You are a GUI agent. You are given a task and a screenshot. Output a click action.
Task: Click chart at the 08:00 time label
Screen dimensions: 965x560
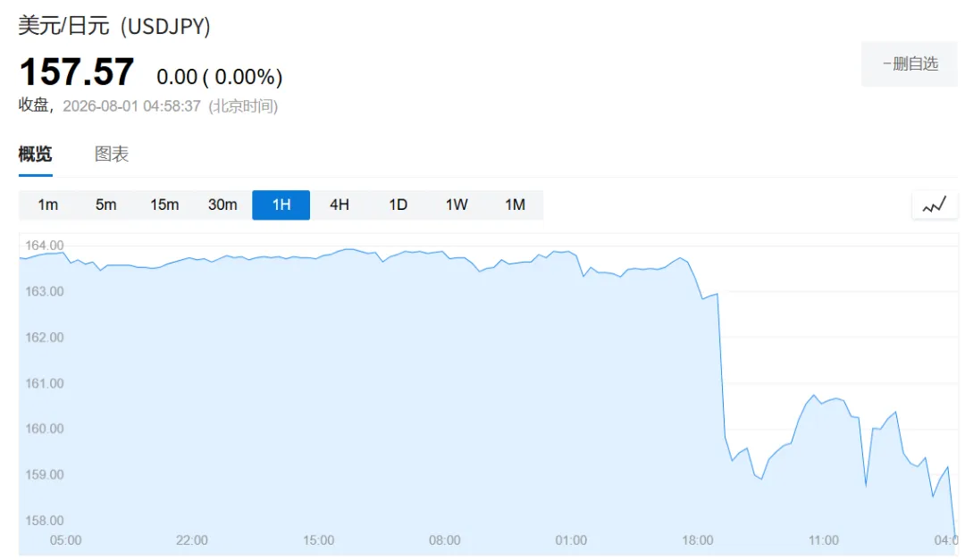pyautogui.click(x=444, y=540)
